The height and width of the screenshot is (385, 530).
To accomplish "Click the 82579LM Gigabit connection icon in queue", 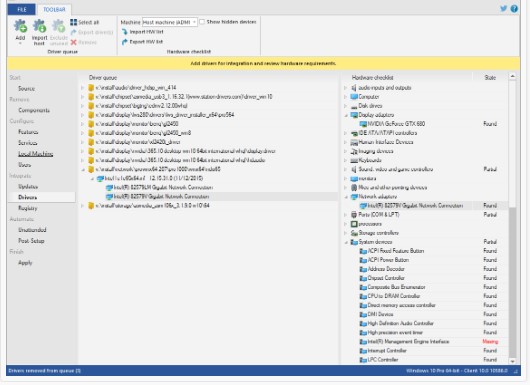I will (x=109, y=188).
